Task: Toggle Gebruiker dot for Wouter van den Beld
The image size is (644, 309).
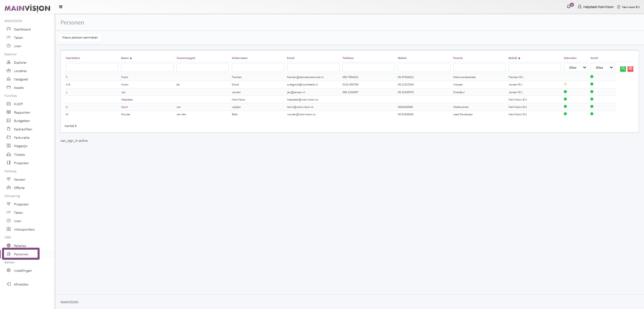Action: point(566,114)
